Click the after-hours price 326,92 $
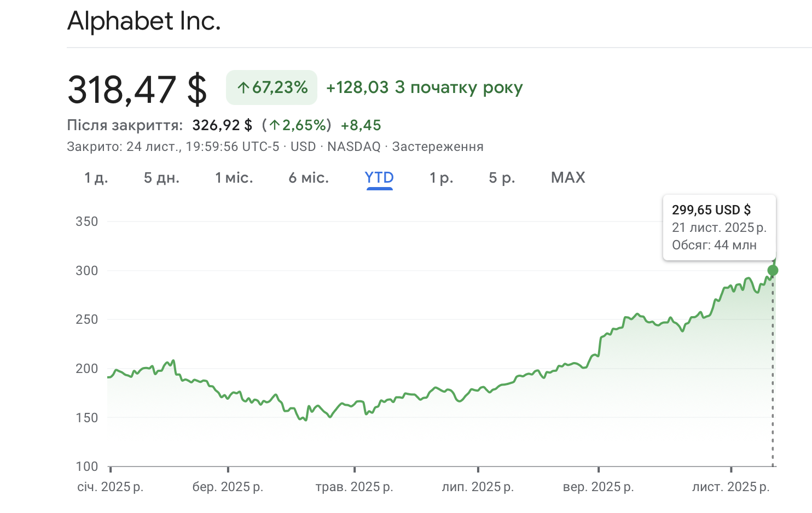 point(222,125)
